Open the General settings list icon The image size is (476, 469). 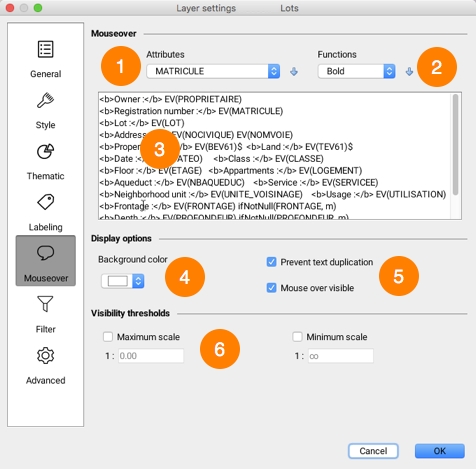pos(45,49)
